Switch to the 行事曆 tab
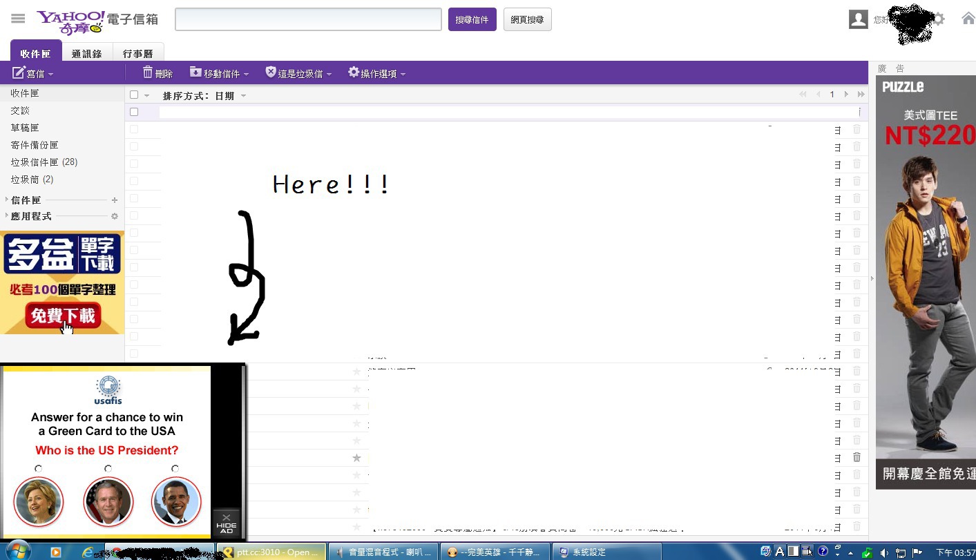976x560 pixels. pyautogui.click(x=138, y=52)
